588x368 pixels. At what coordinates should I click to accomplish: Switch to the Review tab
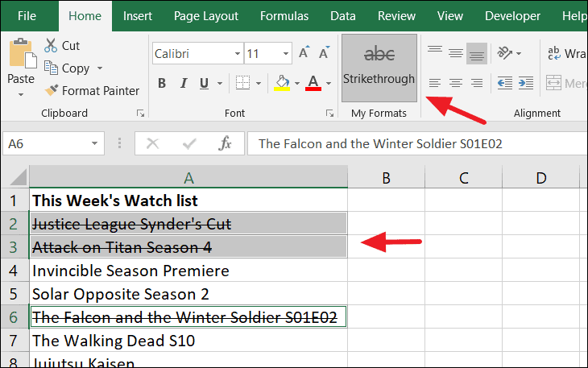pyautogui.click(x=396, y=16)
